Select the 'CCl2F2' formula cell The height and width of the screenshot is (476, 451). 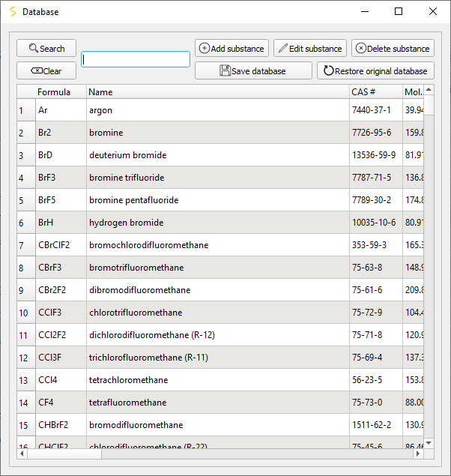[x=61, y=335]
